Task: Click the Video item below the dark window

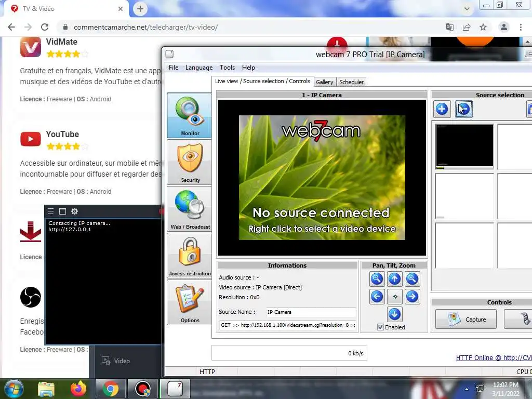Action: point(116,361)
